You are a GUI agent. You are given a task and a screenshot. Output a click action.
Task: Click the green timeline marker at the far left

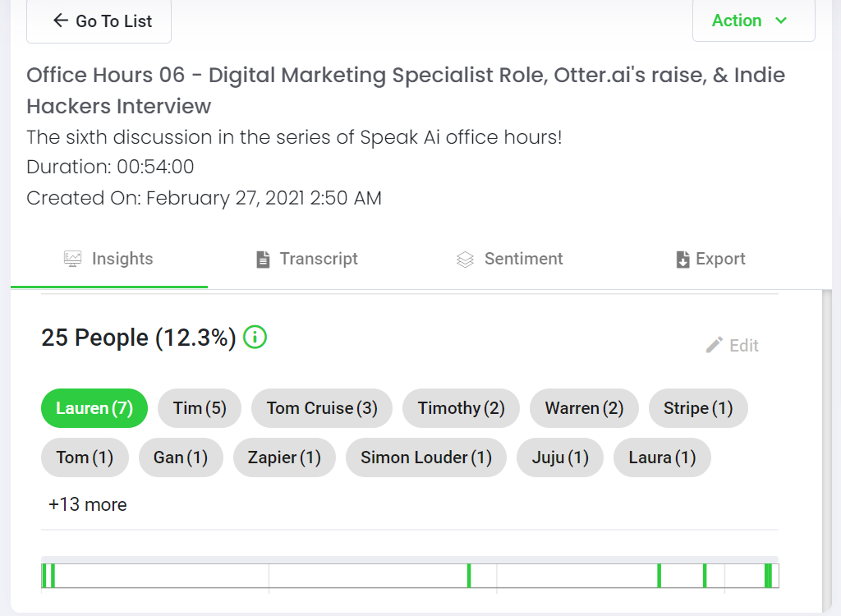tap(44, 576)
